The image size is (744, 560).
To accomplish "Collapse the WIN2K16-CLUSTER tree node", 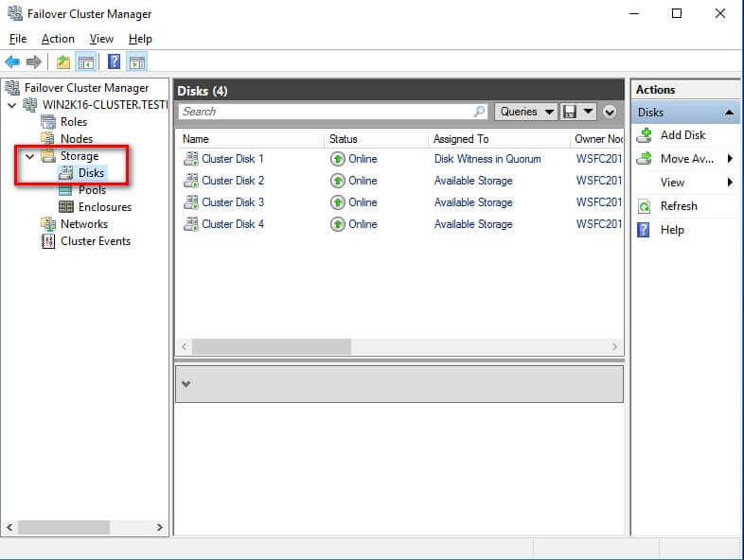I will point(10,105).
